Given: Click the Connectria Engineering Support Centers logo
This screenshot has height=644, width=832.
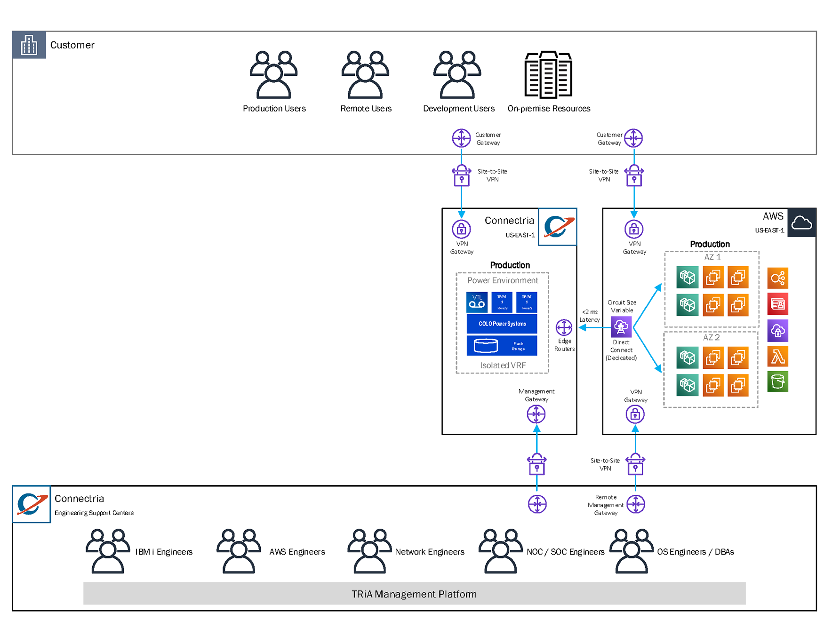Looking at the screenshot, I should point(32,504).
